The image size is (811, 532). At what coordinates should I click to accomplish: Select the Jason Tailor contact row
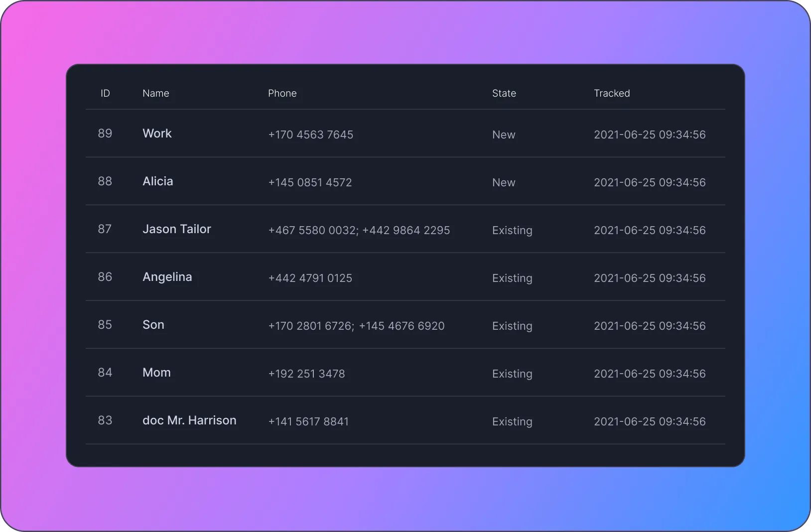[x=177, y=229]
